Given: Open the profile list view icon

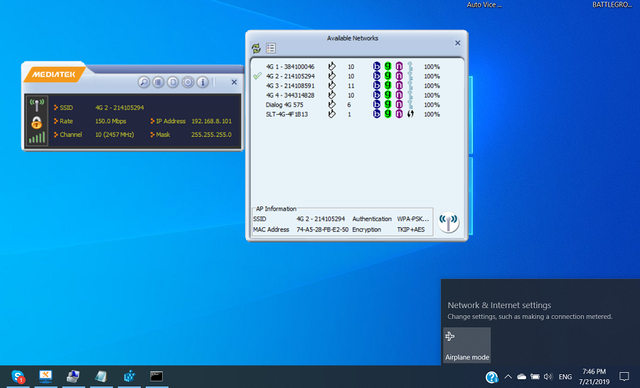Looking at the screenshot, I should [x=271, y=48].
